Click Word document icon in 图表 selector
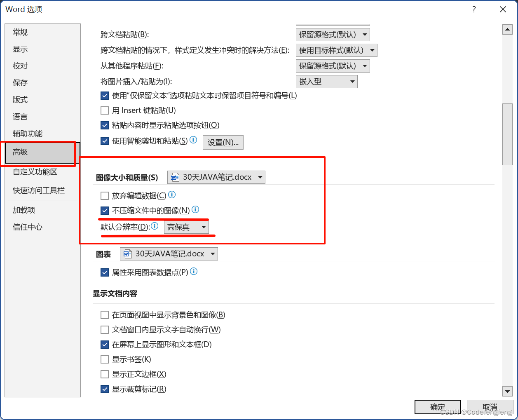Viewport: 518px width, 420px height. click(128, 254)
